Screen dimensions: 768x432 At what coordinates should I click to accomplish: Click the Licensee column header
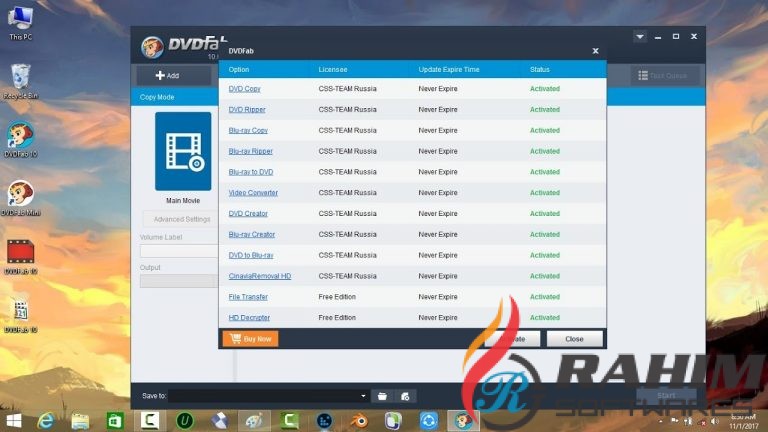(333, 70)
